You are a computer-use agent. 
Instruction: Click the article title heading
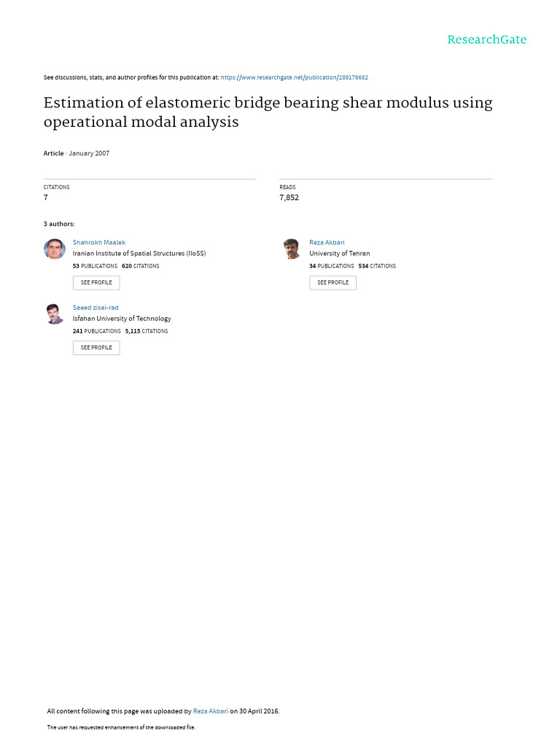click(x=268, y=112)
